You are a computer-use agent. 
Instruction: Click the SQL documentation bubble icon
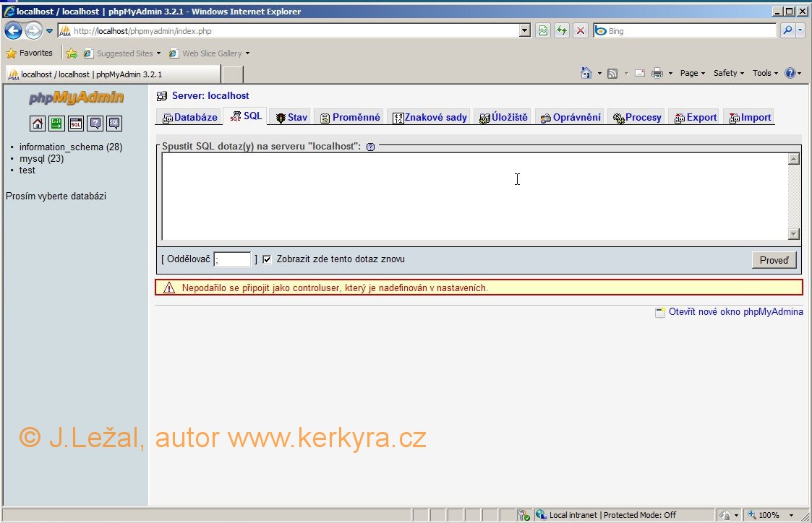tap(114, 124)
